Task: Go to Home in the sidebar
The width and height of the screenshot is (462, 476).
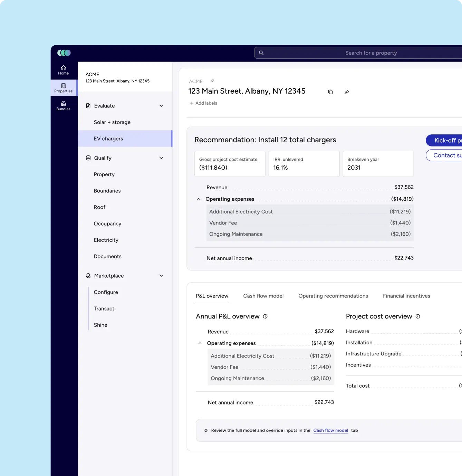Action: point(64,70)
